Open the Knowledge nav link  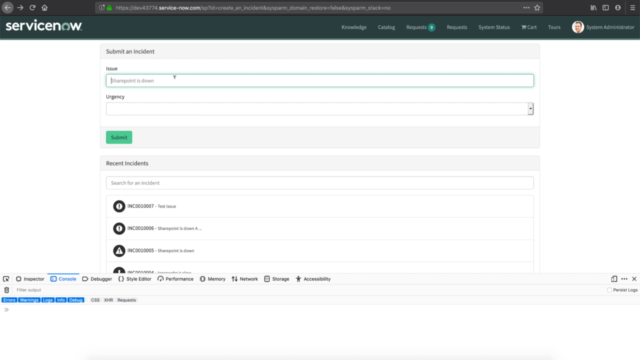(x=354, y=27)
